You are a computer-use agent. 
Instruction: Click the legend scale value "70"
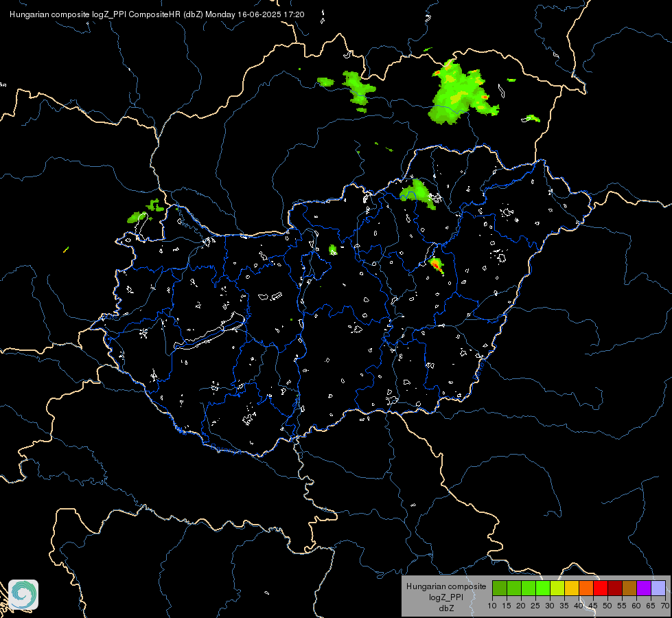tap(665, 606)
